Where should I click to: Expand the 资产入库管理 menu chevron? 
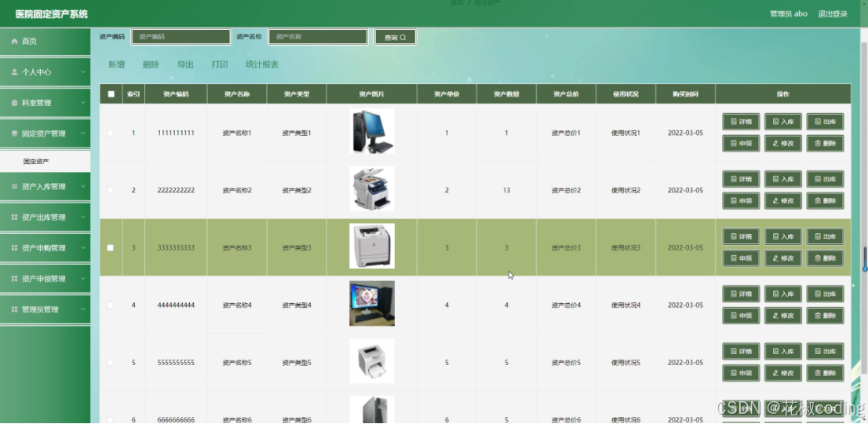[x=83, y=187]
